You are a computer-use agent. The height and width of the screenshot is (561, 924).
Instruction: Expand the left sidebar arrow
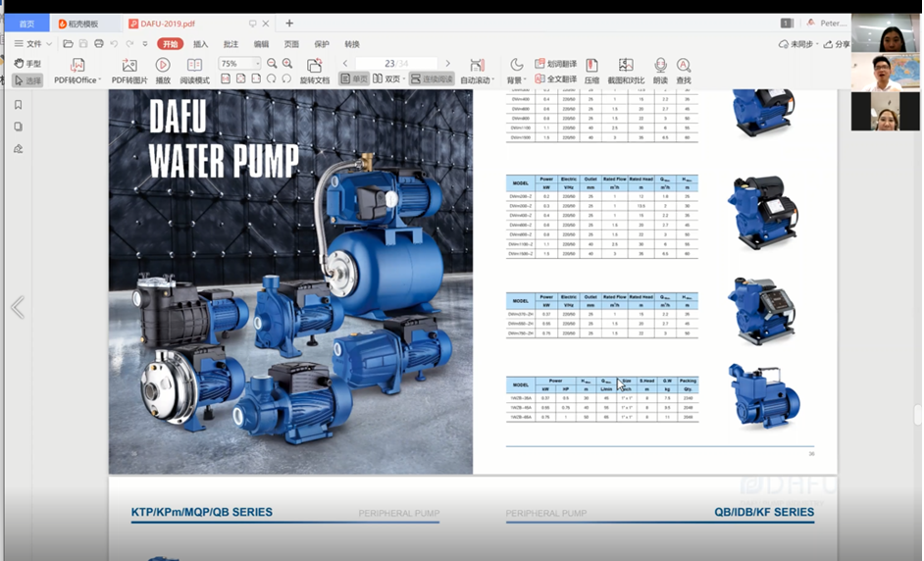[18, 307]
